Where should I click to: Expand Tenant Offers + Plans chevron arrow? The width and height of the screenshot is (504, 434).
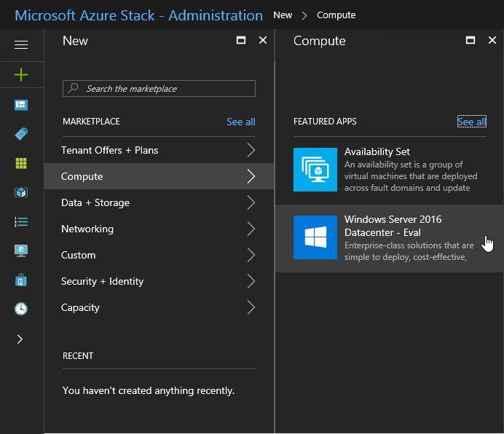[x=251, y=150]
